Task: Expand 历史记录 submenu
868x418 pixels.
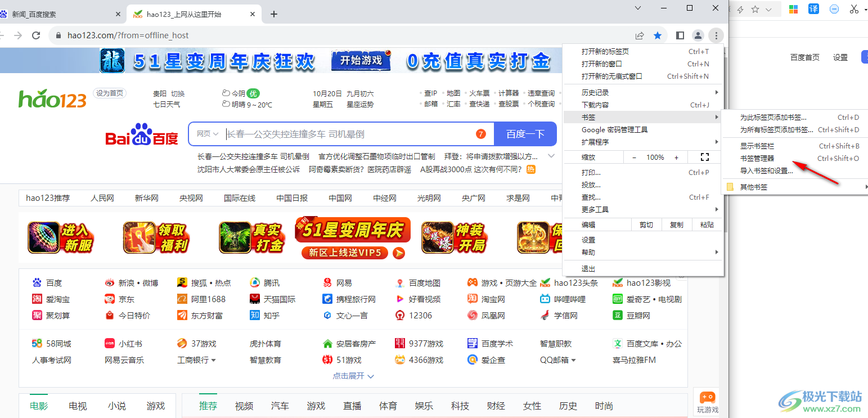Action: point(642,92)
